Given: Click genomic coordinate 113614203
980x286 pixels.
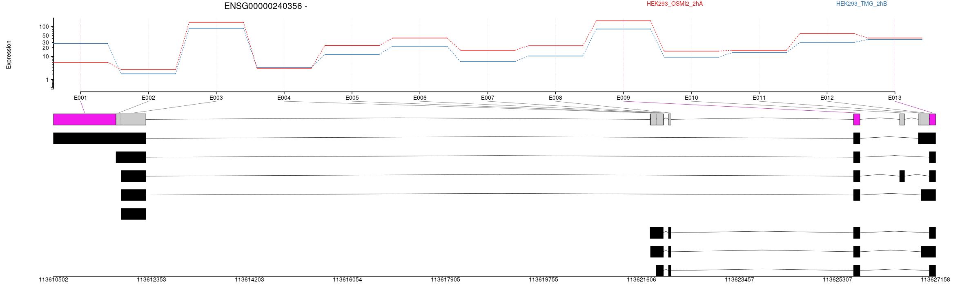Looking at the screenshot, I should (249, 280).
